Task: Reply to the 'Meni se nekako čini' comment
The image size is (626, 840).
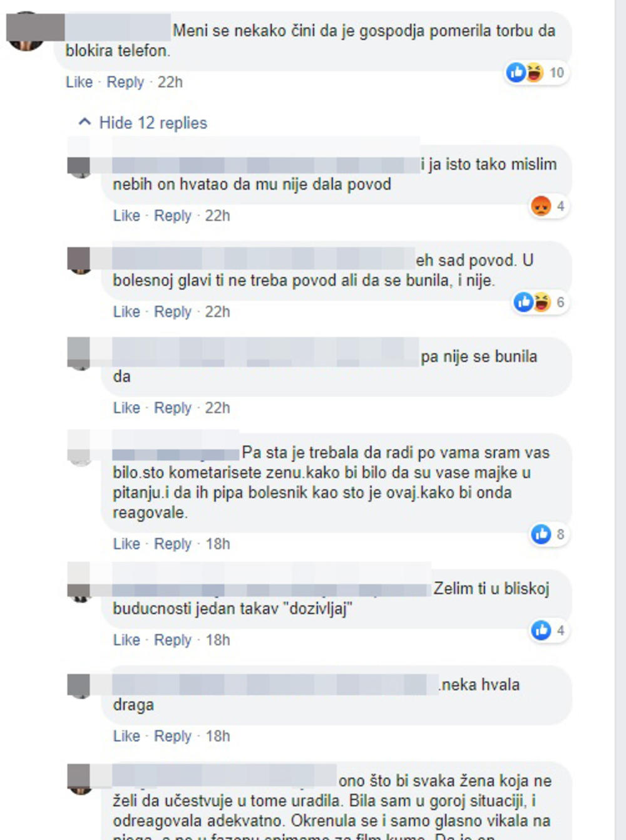Action: click(x=125, y=82)
